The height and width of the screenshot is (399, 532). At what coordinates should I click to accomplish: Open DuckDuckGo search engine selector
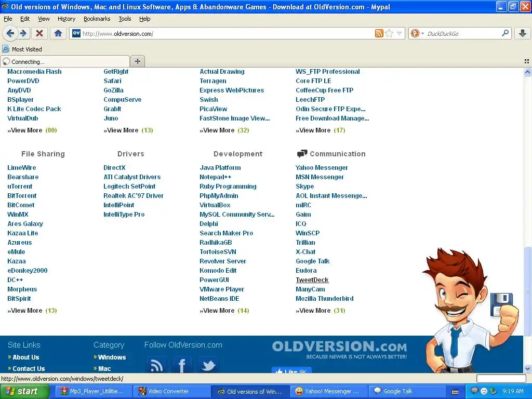pos(417,33)
